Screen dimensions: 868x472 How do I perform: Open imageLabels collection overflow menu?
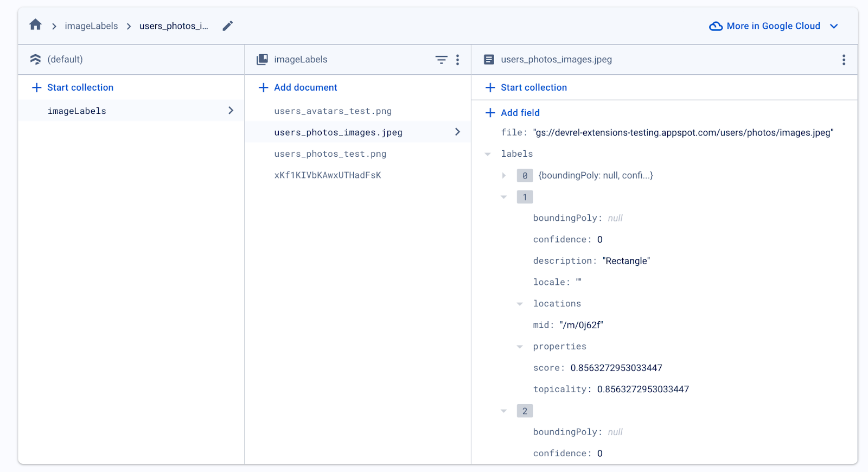tap(458, 60)
